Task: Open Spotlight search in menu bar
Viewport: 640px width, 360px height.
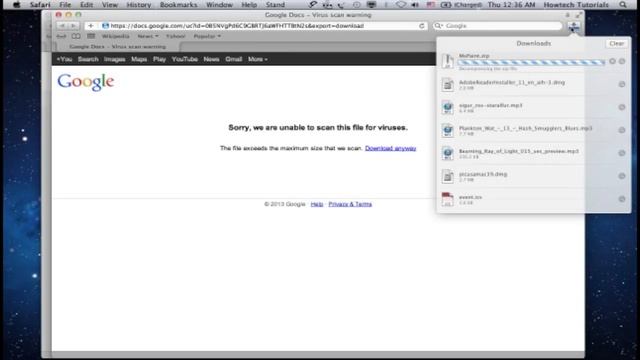Action: (x=623, y=5)
